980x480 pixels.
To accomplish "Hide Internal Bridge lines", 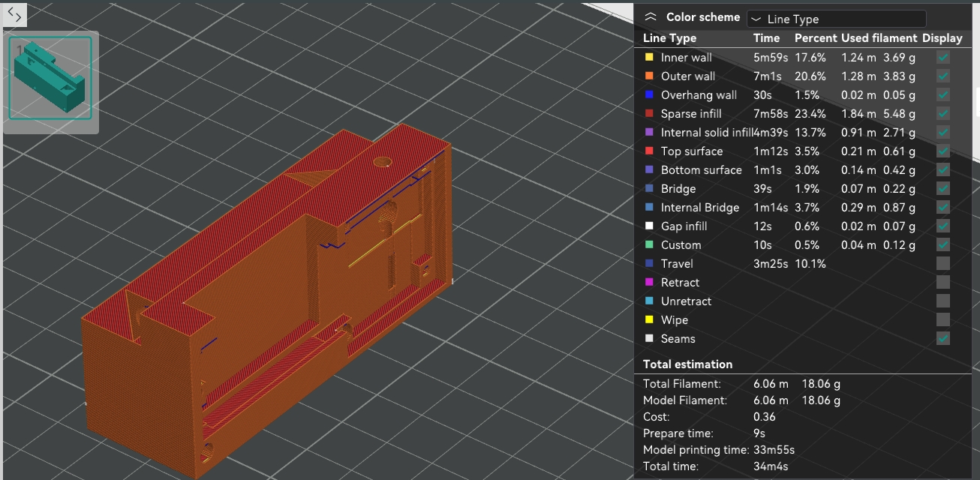I will (x=943, y=207).
